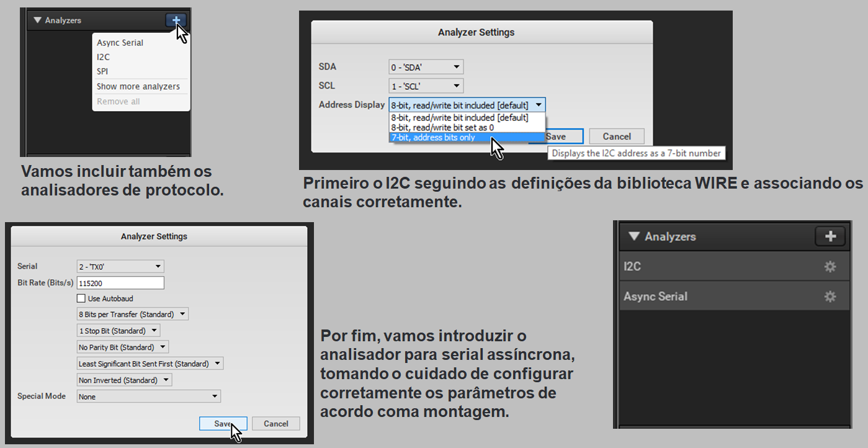Viewport: 868px width, 448px height.
Task: Select the I2C row in Analyzers list
Action: coord(734,267)
